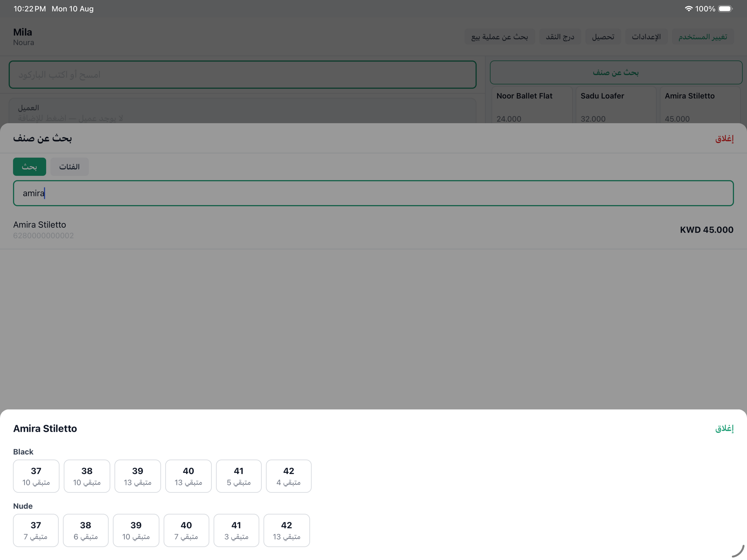Select Black size 39 variant
Screen dimensions: 747x560
tap(137, 476)
